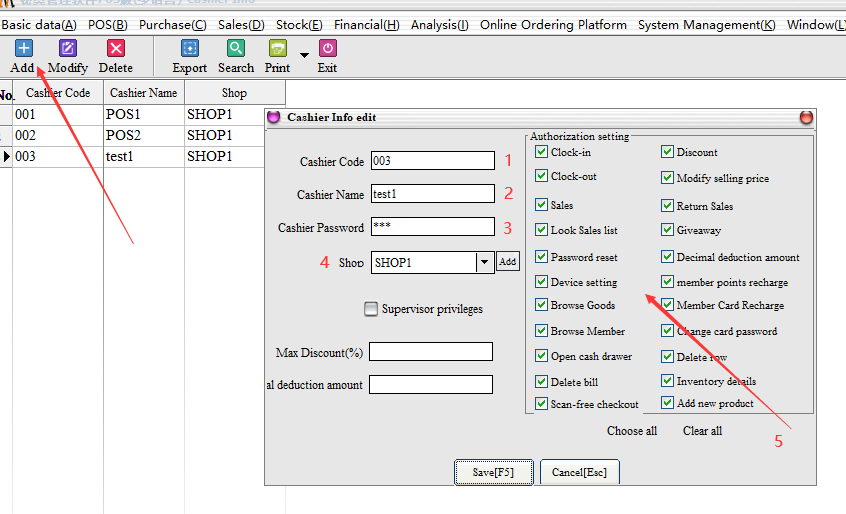This screenshot has width=846, height=514.
Task: Click Choose all permissions link
Action: pyautogui.click(x=632, y=431)
